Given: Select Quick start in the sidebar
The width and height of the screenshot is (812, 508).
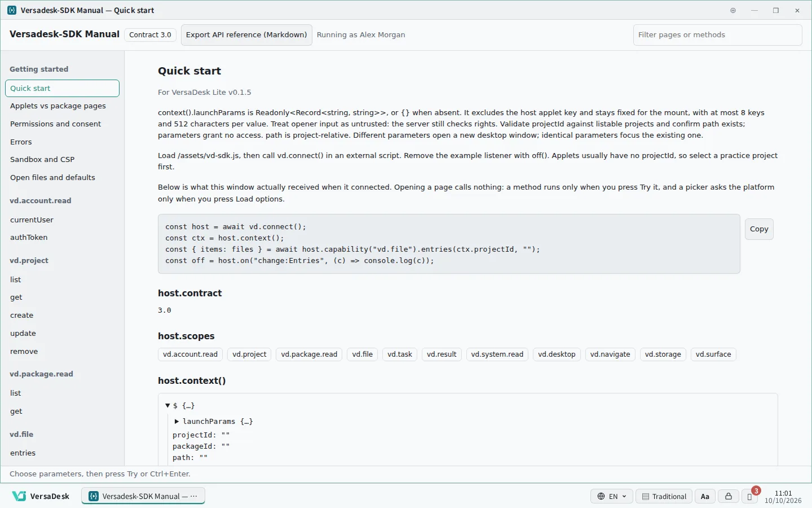Looking at the screenshot, I should click(62, 88).
